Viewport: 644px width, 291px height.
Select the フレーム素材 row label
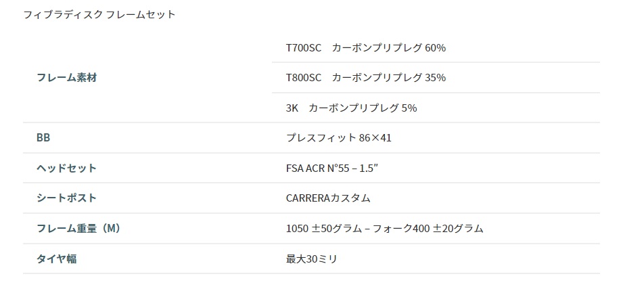pos(66,77)
